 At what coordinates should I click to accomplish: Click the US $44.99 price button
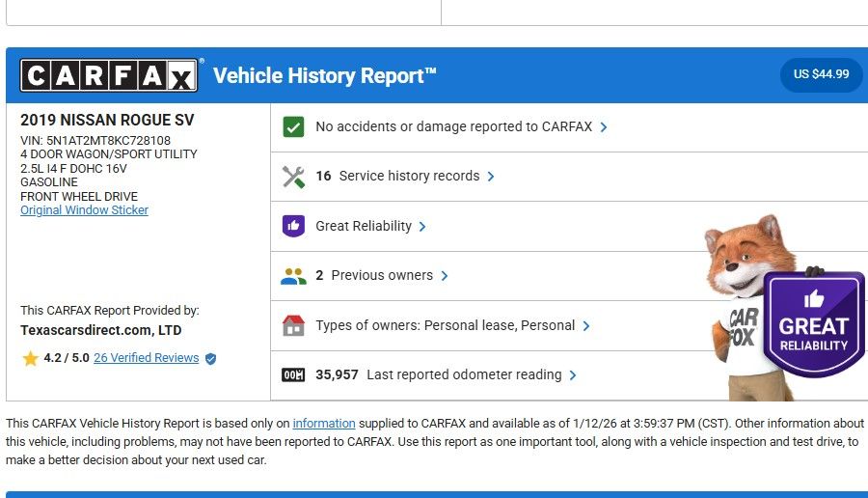pyautogui.click(x=821, y=74)
